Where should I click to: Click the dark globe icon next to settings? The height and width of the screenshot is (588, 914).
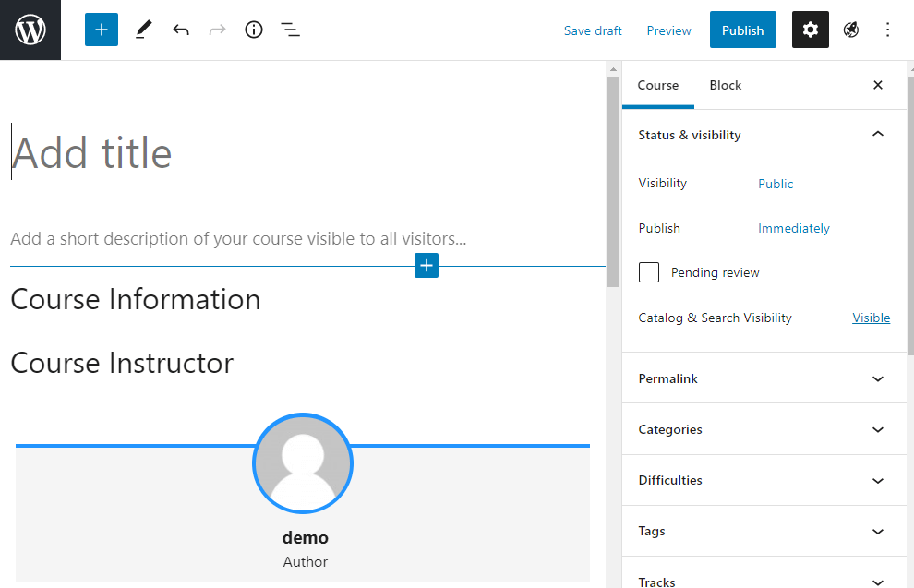(850, 30)
